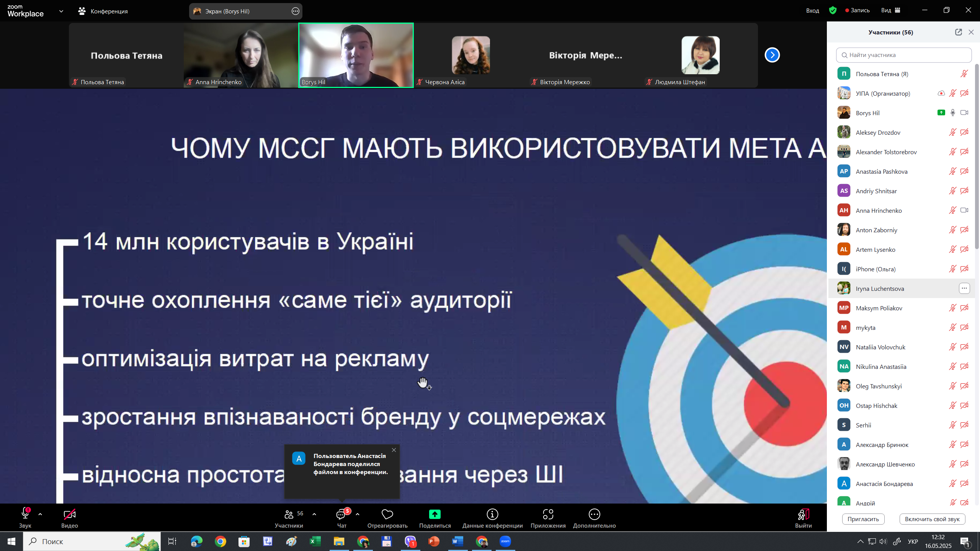This screenshot has width=980, height=551.
Task: Toggle the camera (Видео) button
Action: coord(69,515)
